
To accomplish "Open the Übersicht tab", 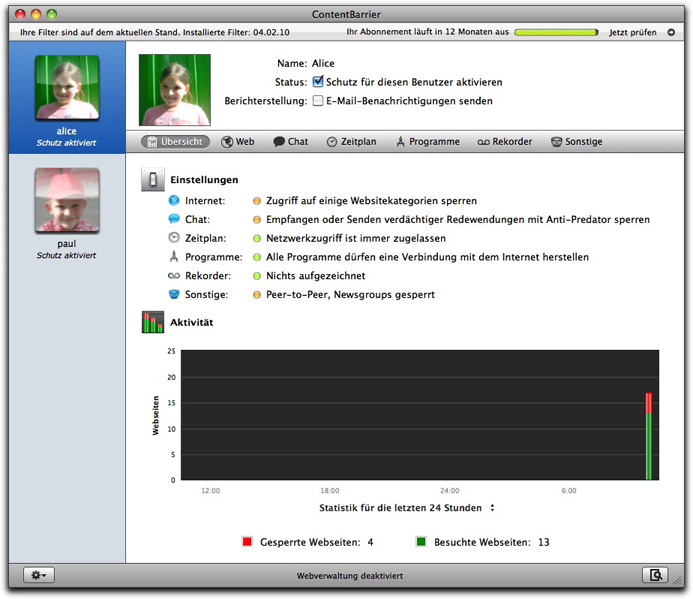I will [175, 141].
